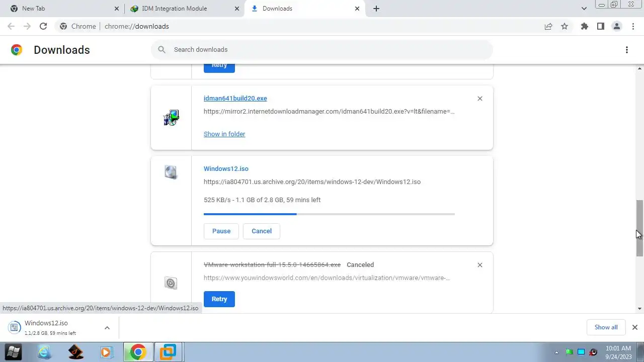This screenshot has height=362, width=644.
Task: Click the youwindowsworld.com URL text
Action: pos(327,278)
